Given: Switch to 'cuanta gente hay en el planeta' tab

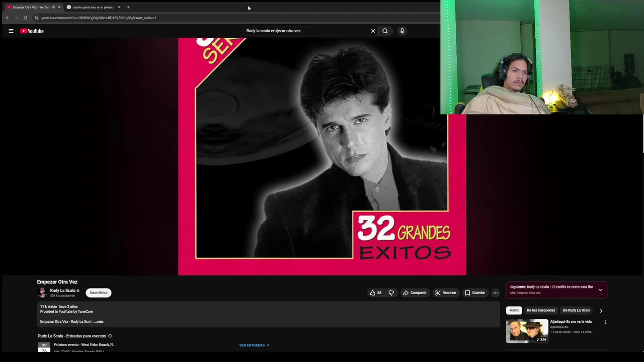Looking at the screenshot, I should [93, 7].
